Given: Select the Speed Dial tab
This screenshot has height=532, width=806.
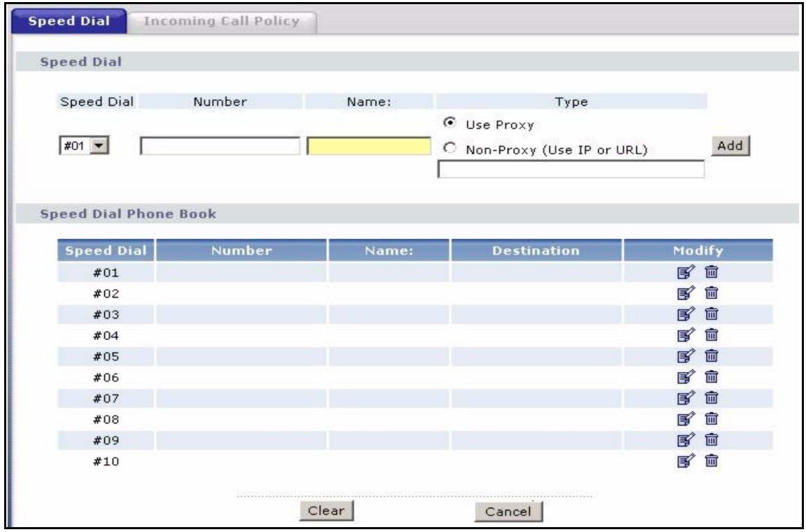Looking at the screenshot, I should point(69,22).
